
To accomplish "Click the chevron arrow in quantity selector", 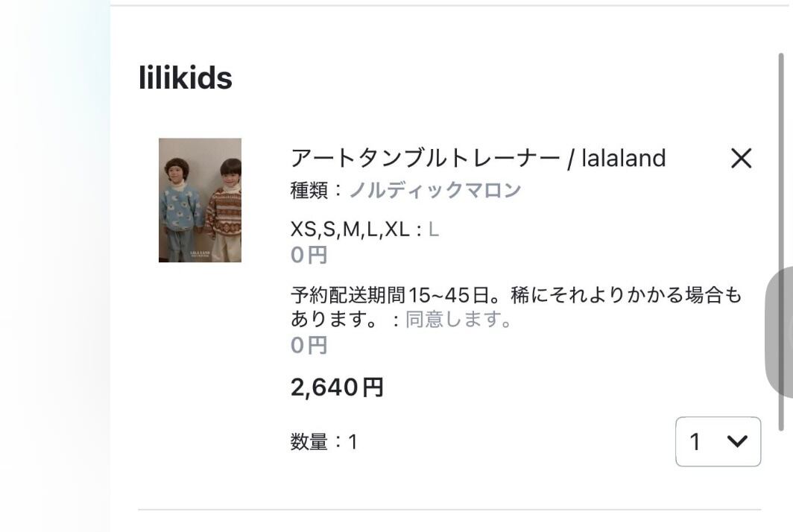I will (737, 442).
